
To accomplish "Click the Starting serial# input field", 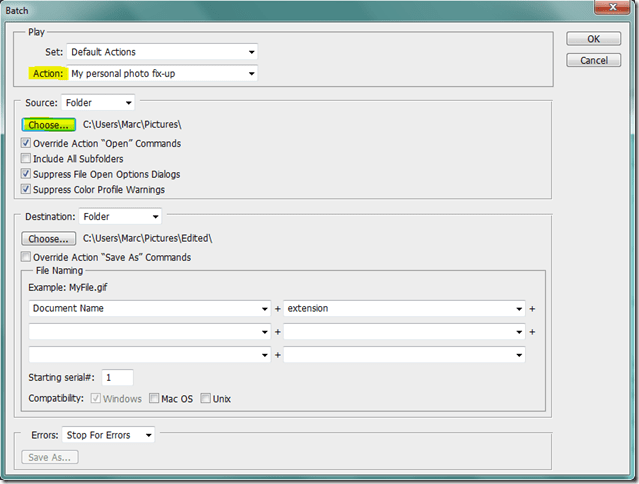I will tap(117, 377).
